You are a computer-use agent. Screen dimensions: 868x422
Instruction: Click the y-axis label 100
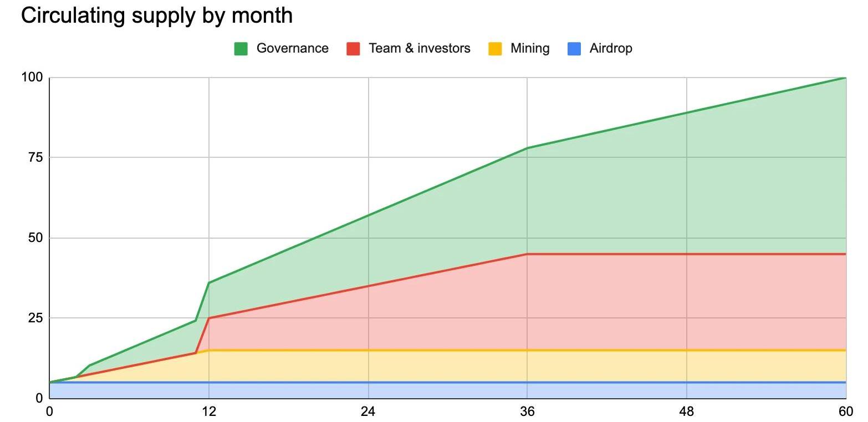point(32,78)
